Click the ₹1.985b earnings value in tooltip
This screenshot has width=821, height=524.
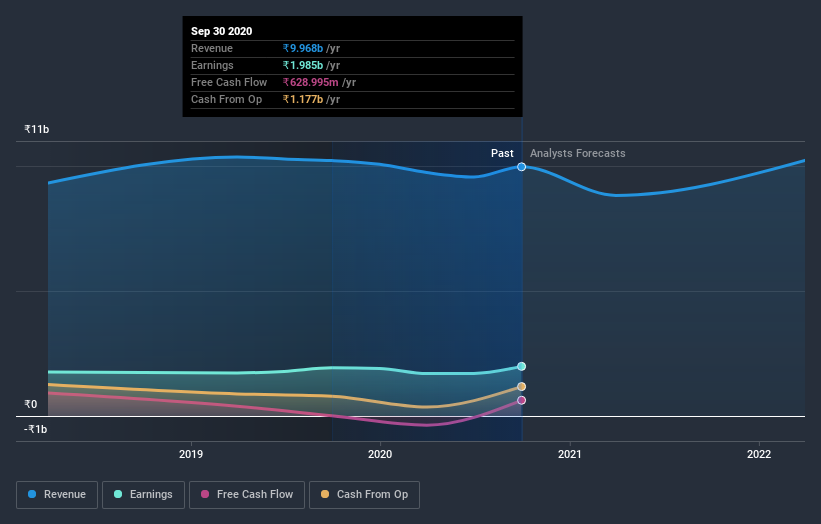pos(303,65)
